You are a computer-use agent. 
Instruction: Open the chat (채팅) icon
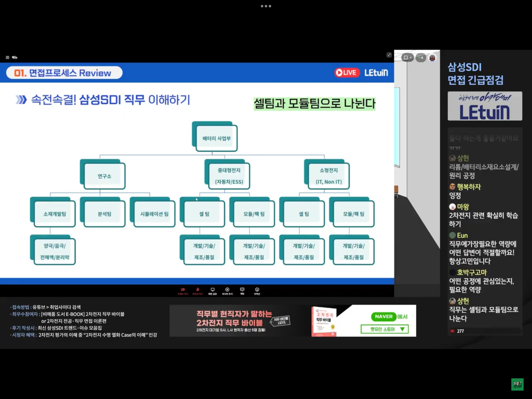point(242,291)
